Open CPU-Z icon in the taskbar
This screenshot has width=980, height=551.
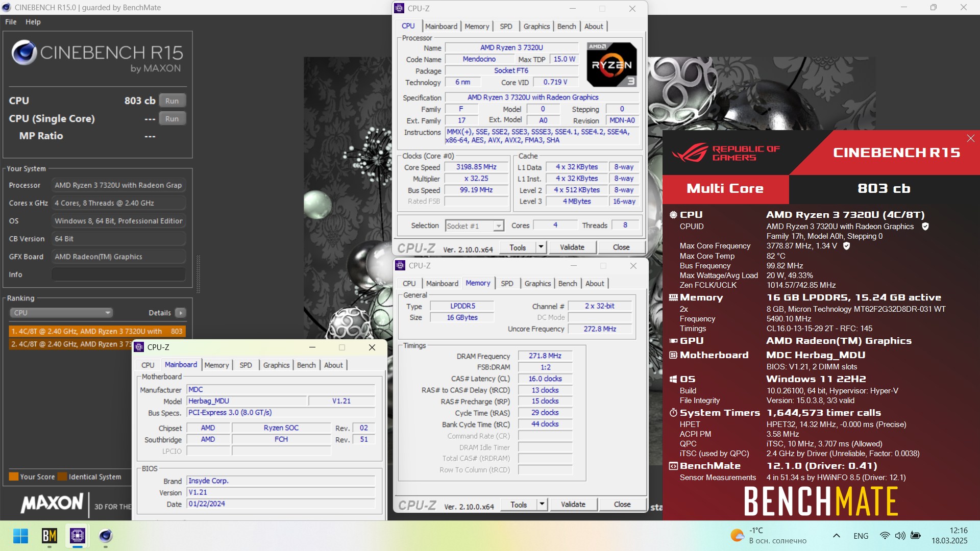pos(78,536)
